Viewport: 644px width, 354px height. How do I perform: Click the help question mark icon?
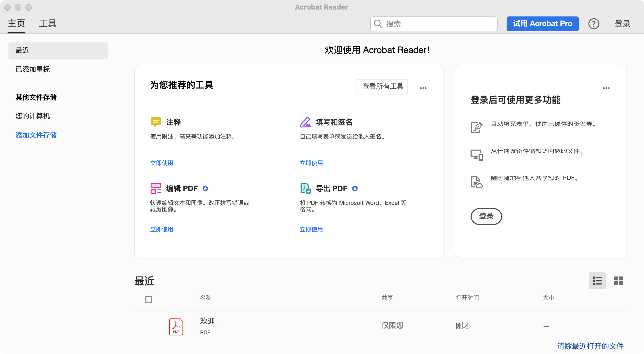(594, 24)
